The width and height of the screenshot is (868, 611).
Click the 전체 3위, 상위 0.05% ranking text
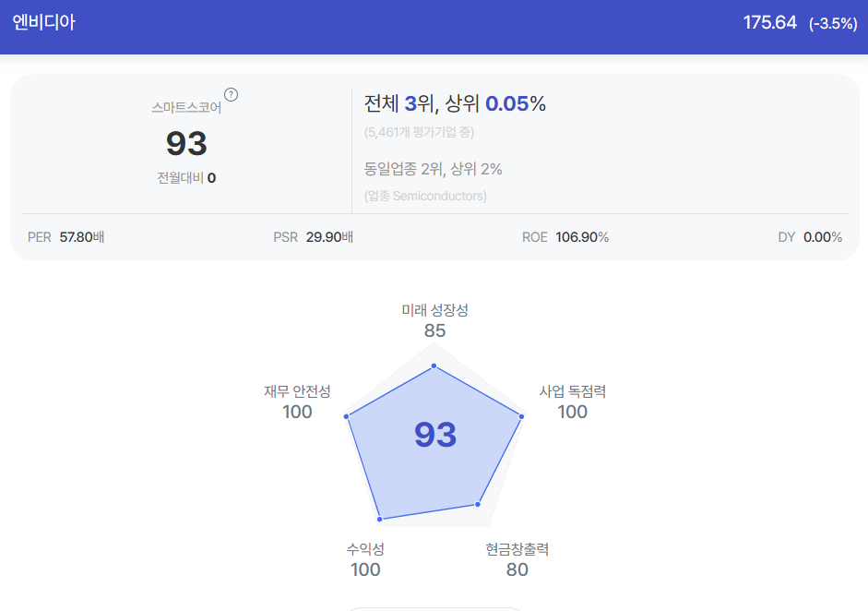[455, 103]
